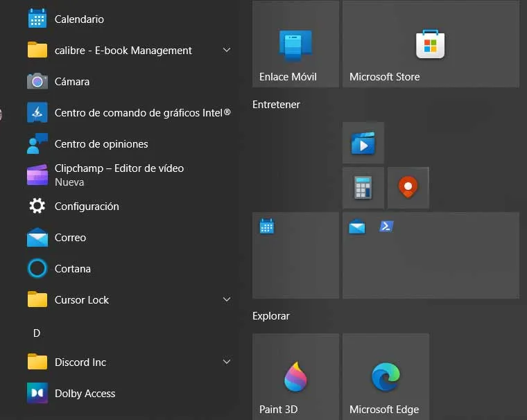Select the "Calendario" label
The height and width of the screenshot is (420, 527).
click(x=79, y=19)
